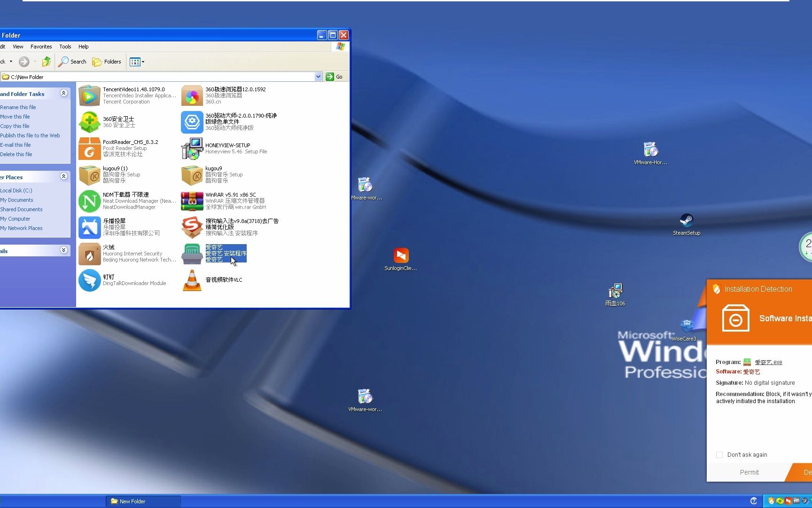Viewport: 812px width, 508px height.
Task: Select the 360驱动大师 icon
Action: click(192, 122)
